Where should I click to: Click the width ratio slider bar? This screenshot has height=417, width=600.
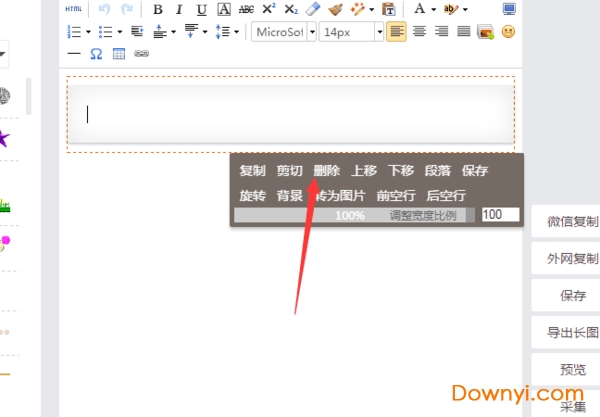(x=350, y=215)
